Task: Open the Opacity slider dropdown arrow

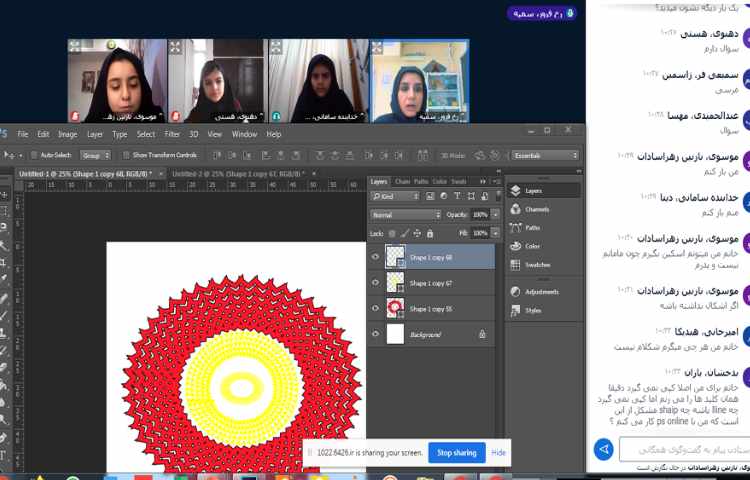Action: click(x=496, y=215)
